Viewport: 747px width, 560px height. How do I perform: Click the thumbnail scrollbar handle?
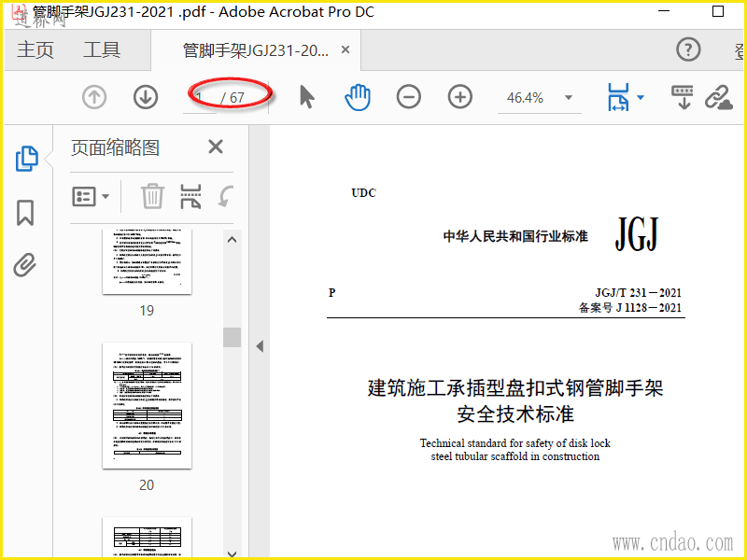tap(232, 337)
